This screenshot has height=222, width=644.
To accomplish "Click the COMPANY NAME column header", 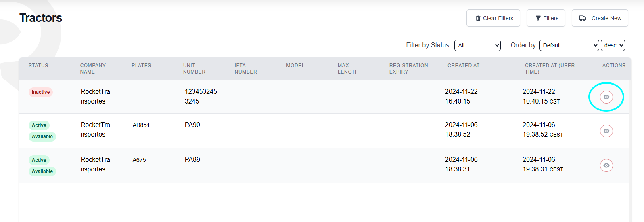I will (x=93, y=69).
